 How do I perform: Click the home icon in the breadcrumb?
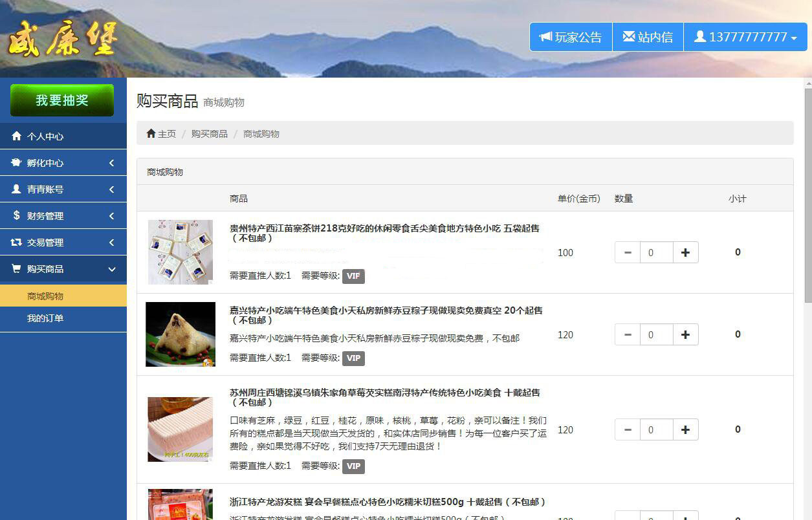pos(151,133)
